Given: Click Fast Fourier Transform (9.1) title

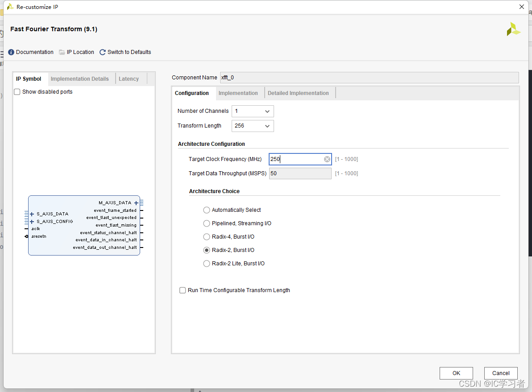Looking at the screenshot, I should point(54,29).
